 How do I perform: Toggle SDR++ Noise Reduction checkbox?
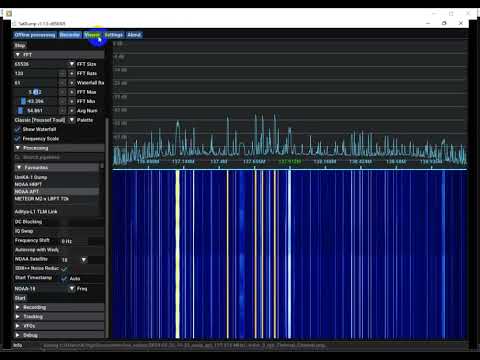pos(64,269)
